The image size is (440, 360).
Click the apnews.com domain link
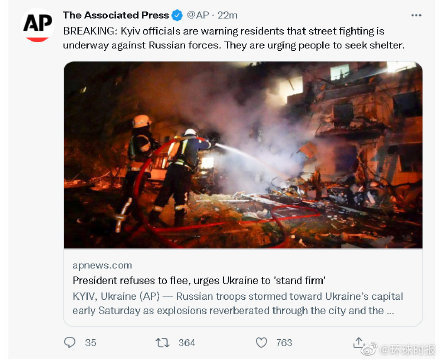click(x=102, y=266)
